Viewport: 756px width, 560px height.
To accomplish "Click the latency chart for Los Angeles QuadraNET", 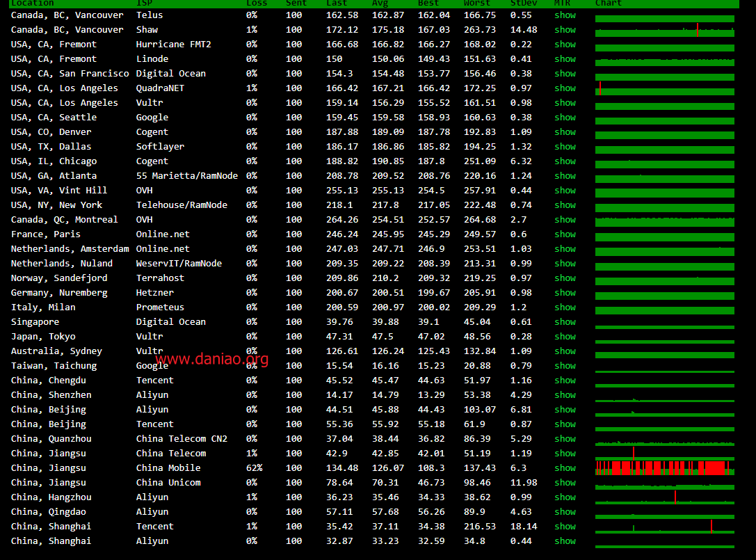I will point(664,88).
